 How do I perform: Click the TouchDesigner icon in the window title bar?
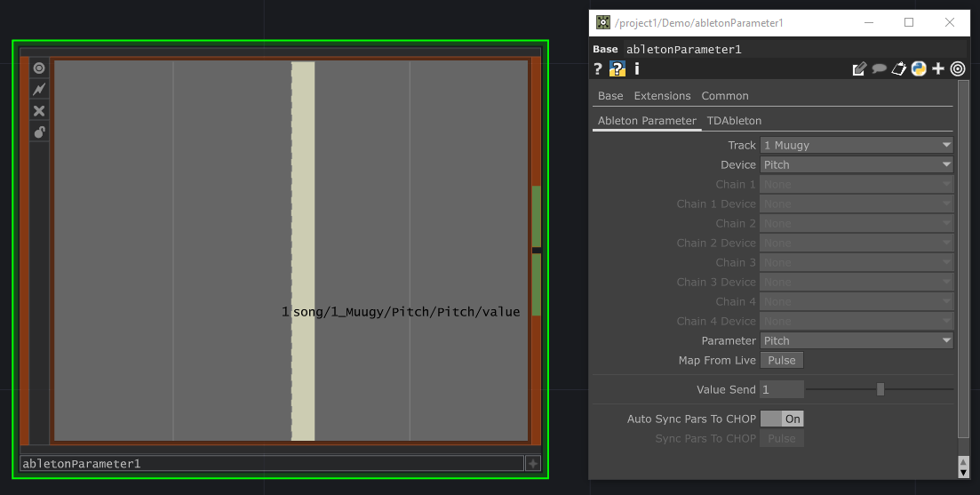coord(602,22)
